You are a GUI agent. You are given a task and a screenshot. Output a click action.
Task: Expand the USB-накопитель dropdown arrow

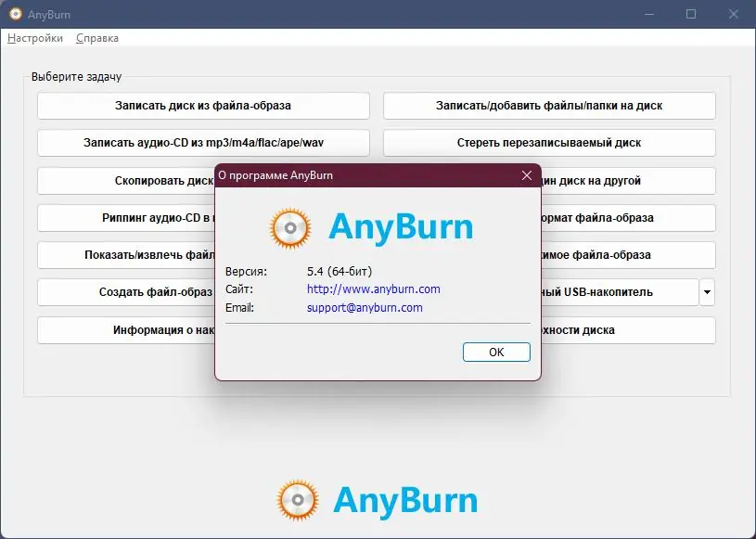[x=706, y=291]
